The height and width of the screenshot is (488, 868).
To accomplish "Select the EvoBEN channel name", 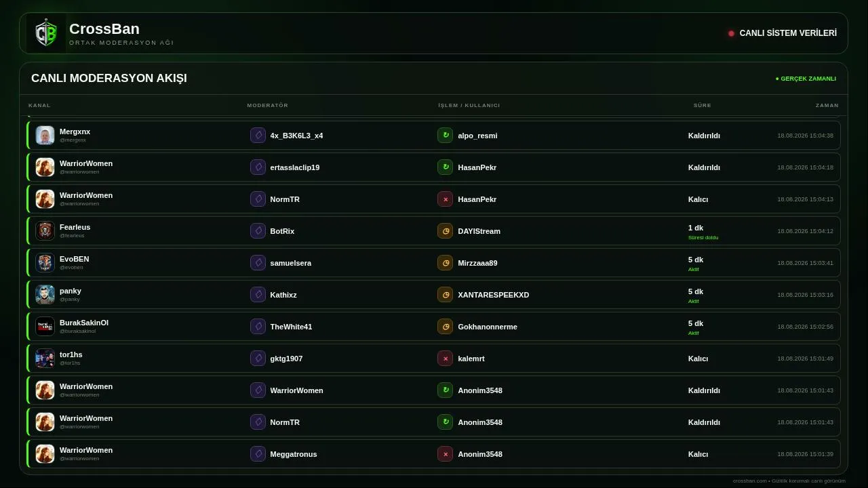I will (74, 259).
